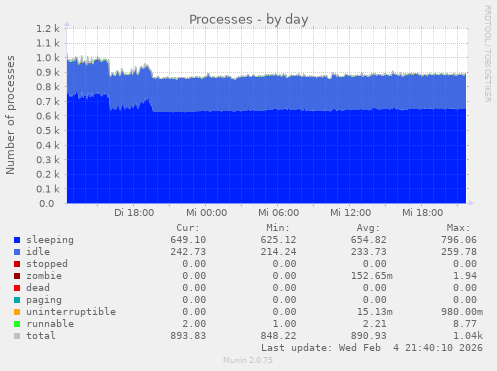
Task: Click the 'Mi 12:00' time axis label
Action: tap(350, 213)
